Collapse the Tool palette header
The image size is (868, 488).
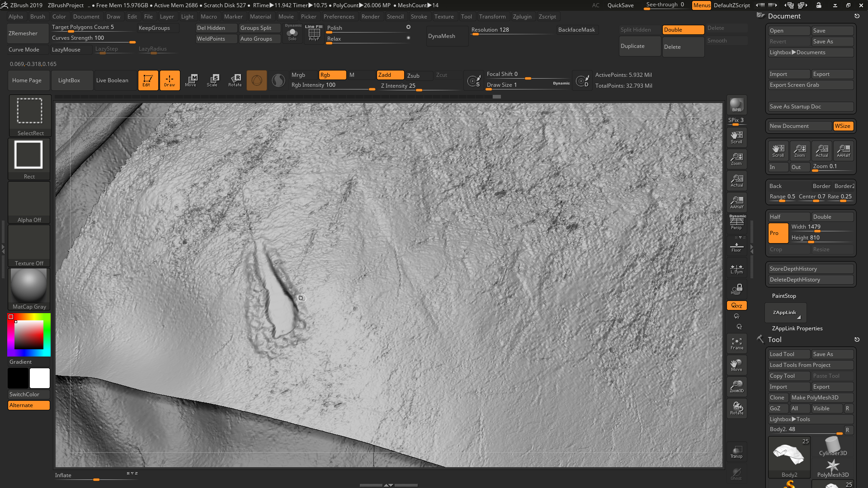pos(774,339)
